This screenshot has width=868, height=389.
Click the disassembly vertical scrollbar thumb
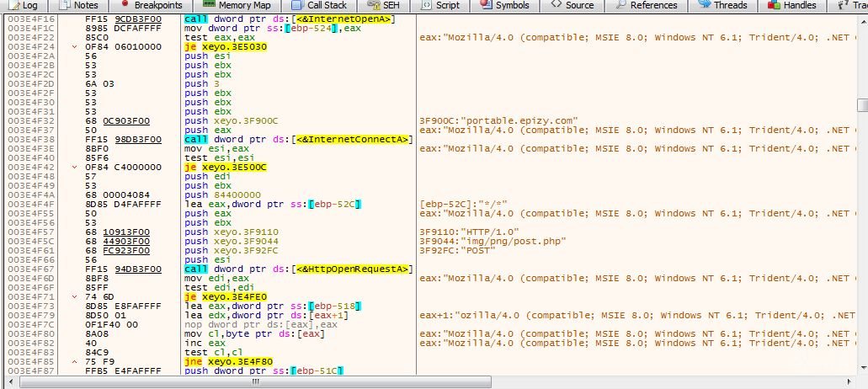coord(862,104)
